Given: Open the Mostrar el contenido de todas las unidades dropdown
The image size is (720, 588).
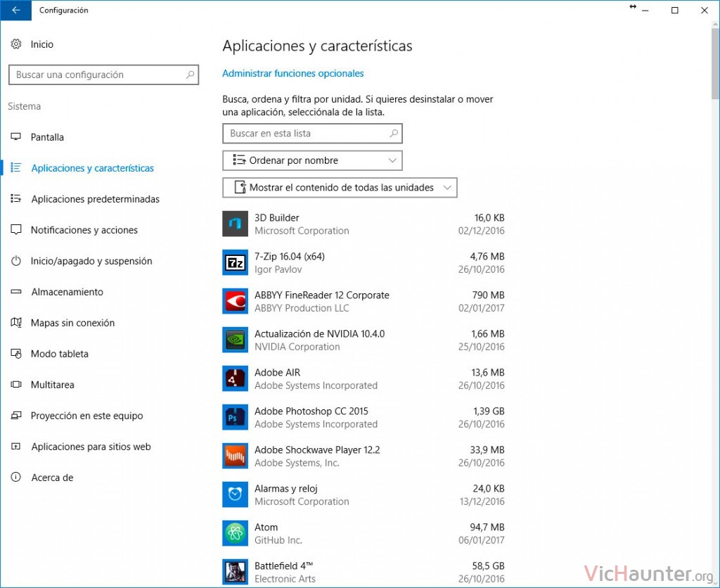Looking at the screenshot, I should pyautogui.click(x=340, y=187).
